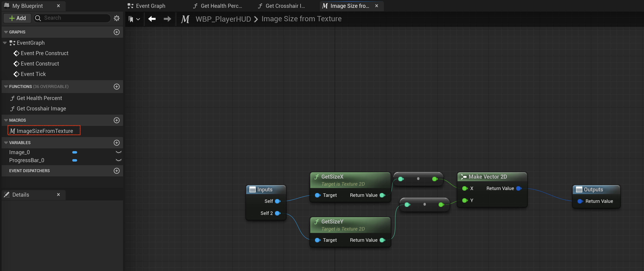
Task: Click the Self output pin on Inputs
Action: (x=278, y=201)
